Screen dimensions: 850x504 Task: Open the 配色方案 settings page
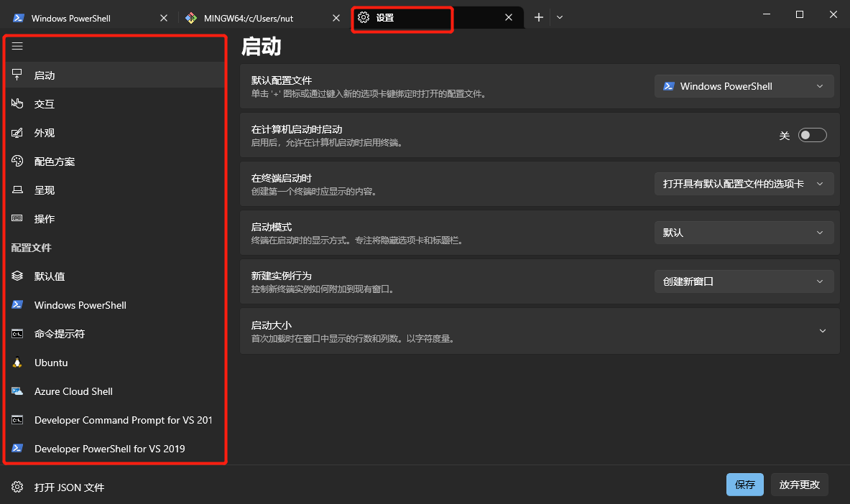coord(115,161)
